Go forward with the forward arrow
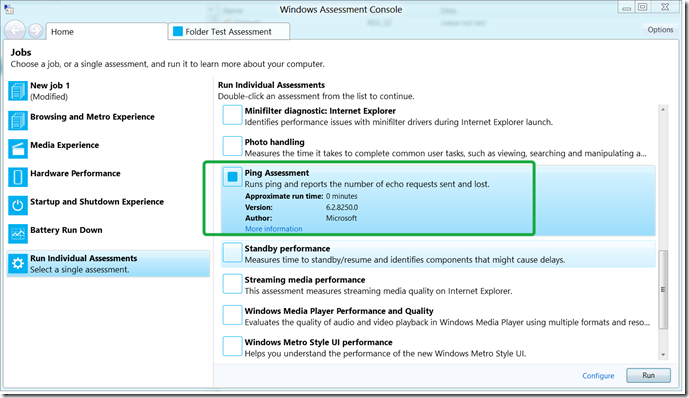689x398 pixels. pos(35,30)
